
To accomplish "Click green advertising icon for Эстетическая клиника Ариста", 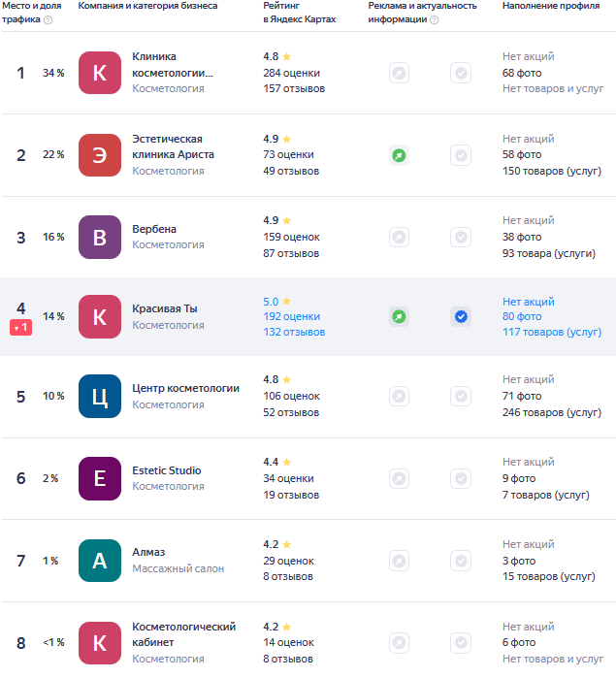I will click(399, 155).
